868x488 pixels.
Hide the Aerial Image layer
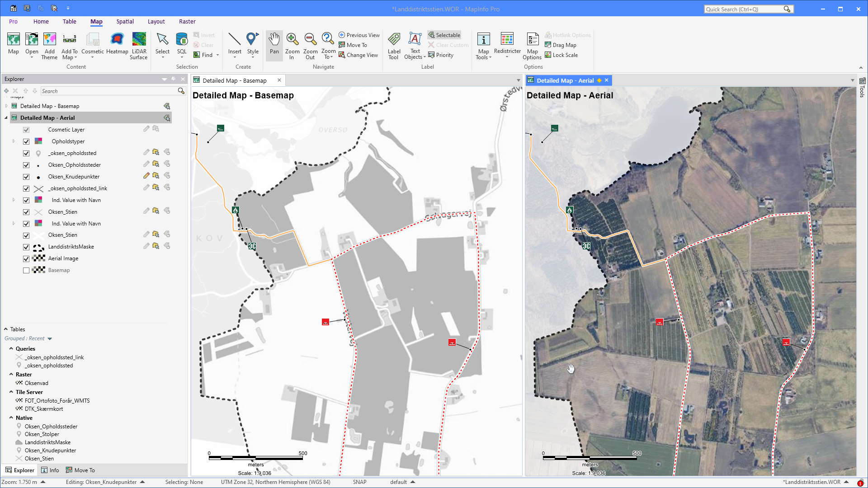(x=26, y=258)
